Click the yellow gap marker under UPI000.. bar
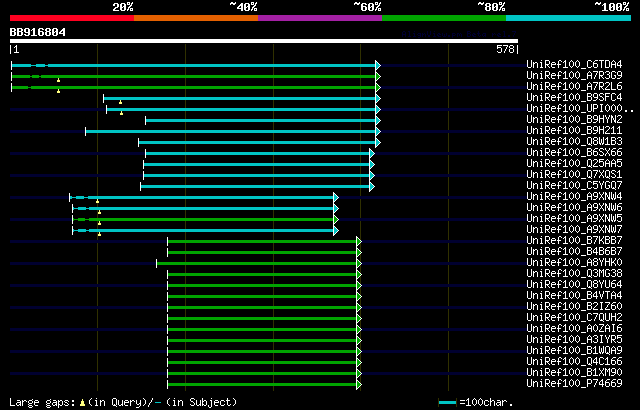The image size is (640, 410). tap(121, 113)
